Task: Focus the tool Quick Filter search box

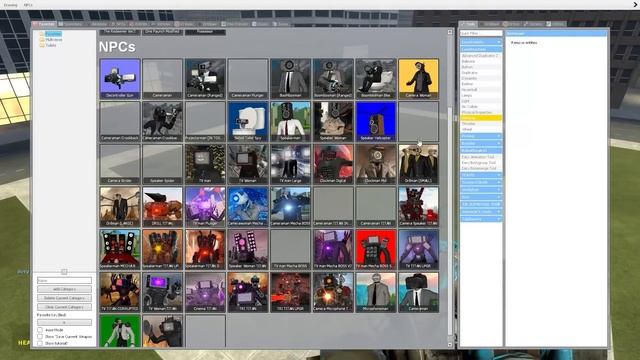Action: [x=481, y=33]
